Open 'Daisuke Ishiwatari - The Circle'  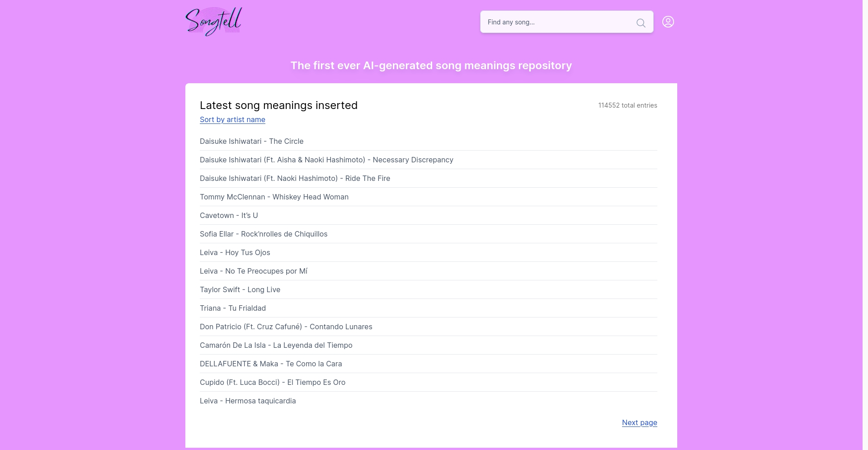click(x=251, y=141)
